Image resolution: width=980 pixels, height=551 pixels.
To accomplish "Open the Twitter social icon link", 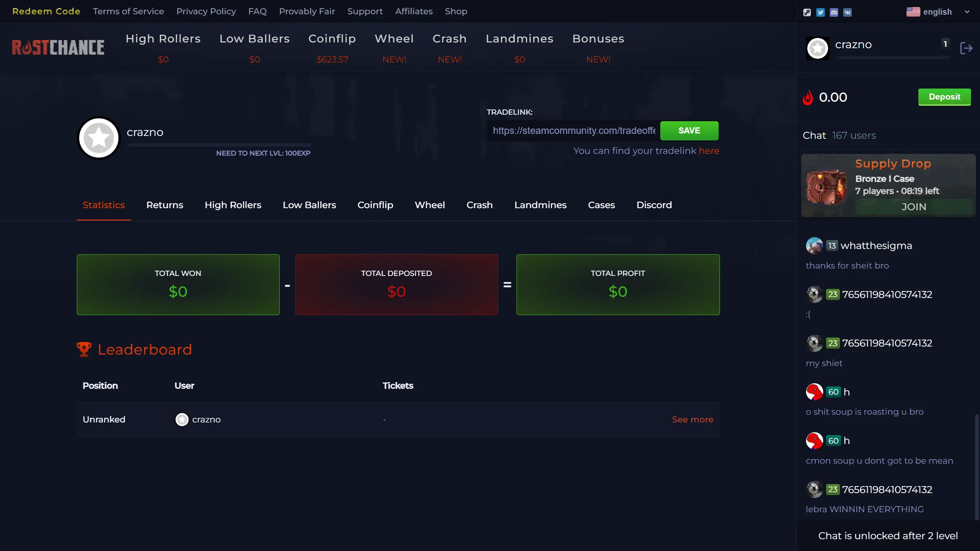I will click(x=820, y=12).
